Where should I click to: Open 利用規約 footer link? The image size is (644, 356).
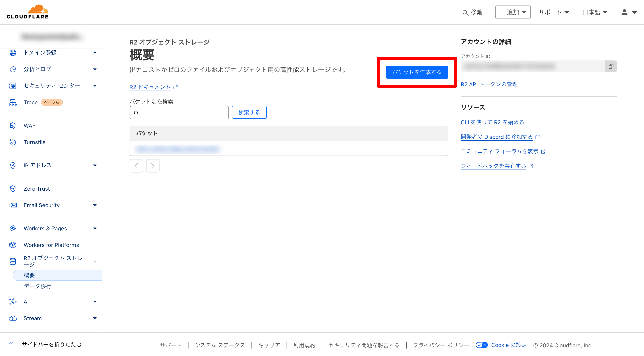pyautogui.click(x=304, y=345)
